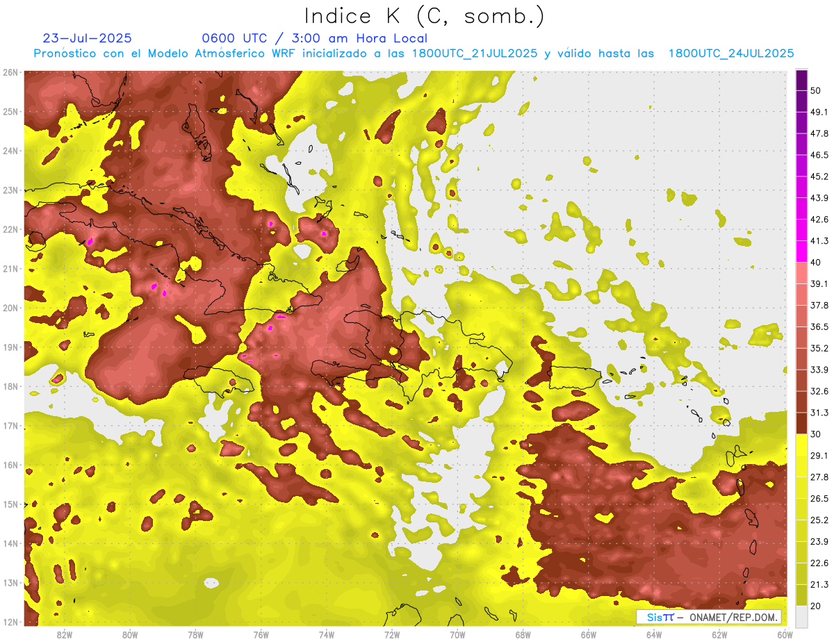Click the 64W longitude axis label
The image size is (834, 644).
point(654,635)
